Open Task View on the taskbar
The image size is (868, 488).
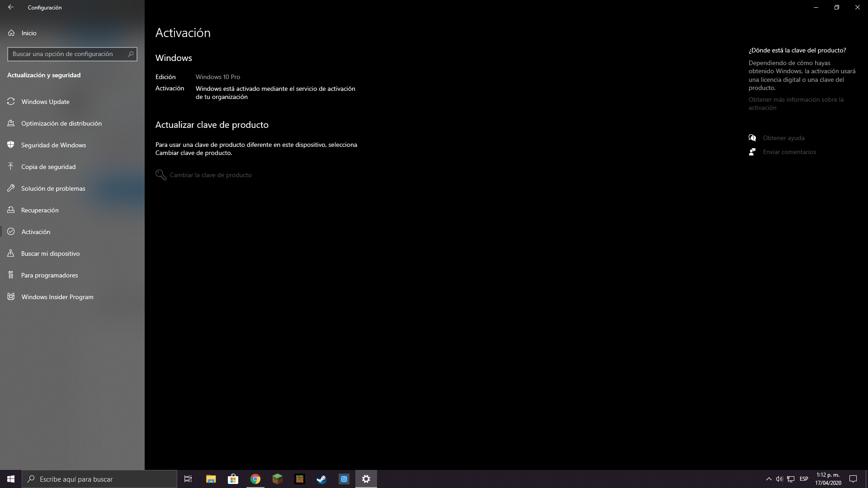point(188,479)
